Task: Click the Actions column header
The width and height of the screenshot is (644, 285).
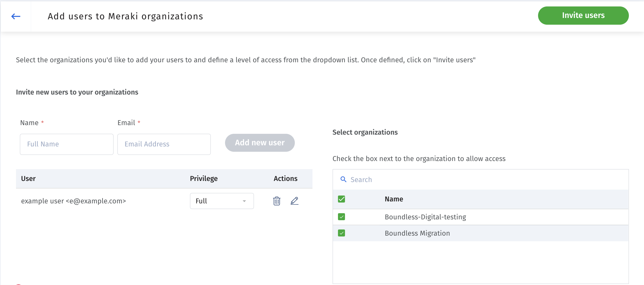Action: click(x=286, y=178)
